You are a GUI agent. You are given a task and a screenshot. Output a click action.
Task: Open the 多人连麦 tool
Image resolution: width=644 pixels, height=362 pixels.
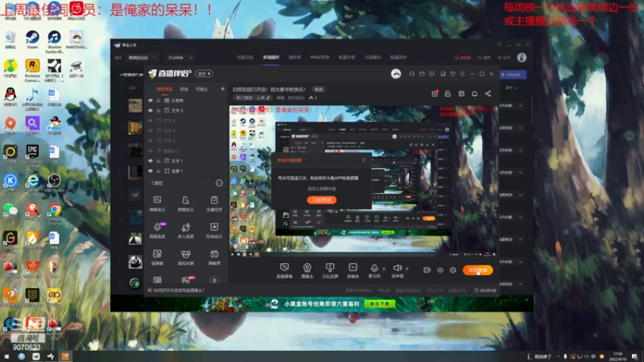coord(186,230)
